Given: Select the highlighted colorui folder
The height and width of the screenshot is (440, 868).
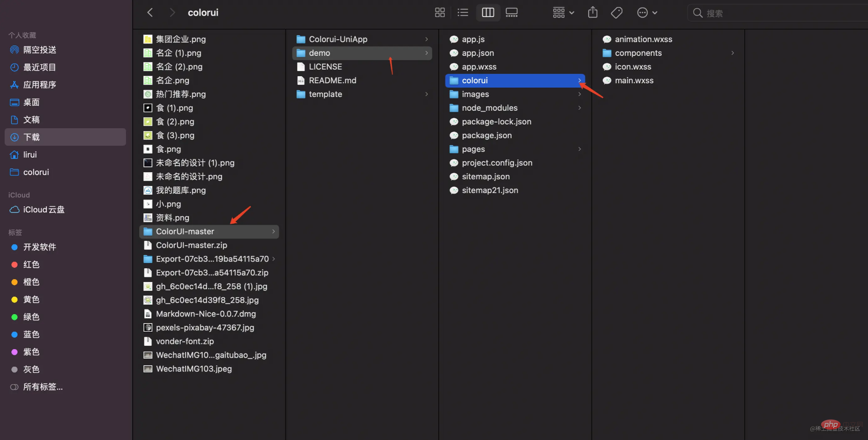Looking at the screenshot, I should tap(515, 80).
